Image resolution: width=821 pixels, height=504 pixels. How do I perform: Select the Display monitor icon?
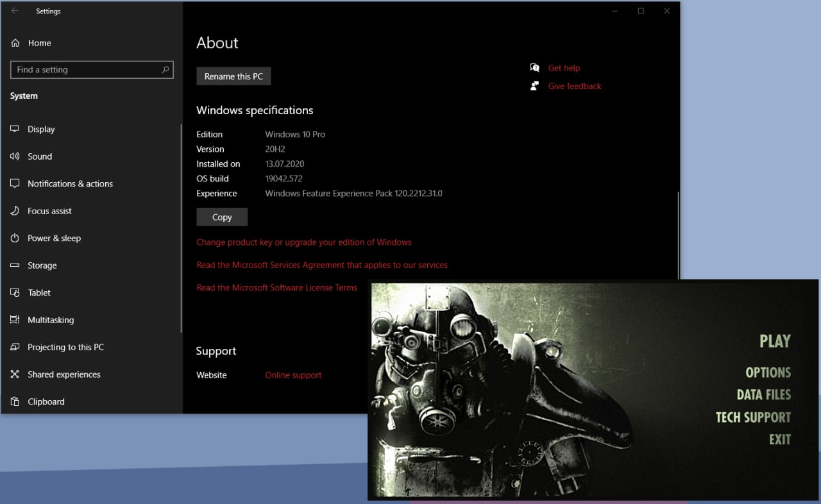[15, 129]
